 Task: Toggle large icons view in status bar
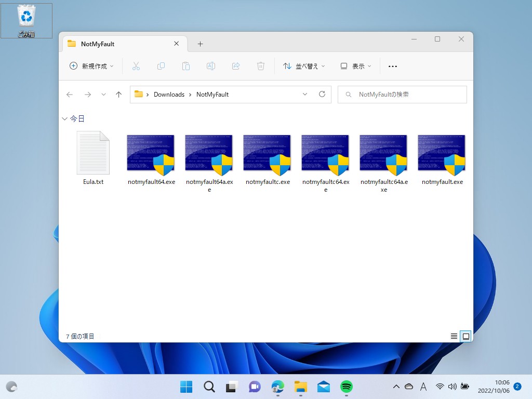[x=465, y=336]
